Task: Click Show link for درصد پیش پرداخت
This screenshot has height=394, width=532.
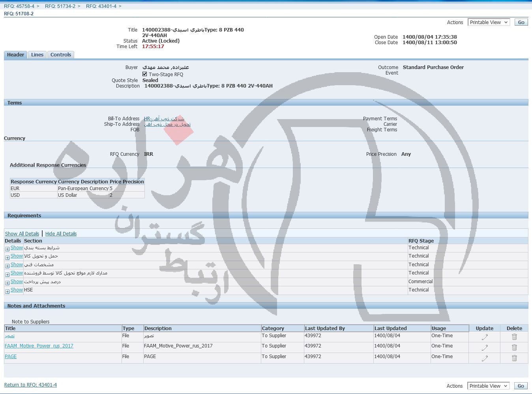Action: click(x=17, y=282)
